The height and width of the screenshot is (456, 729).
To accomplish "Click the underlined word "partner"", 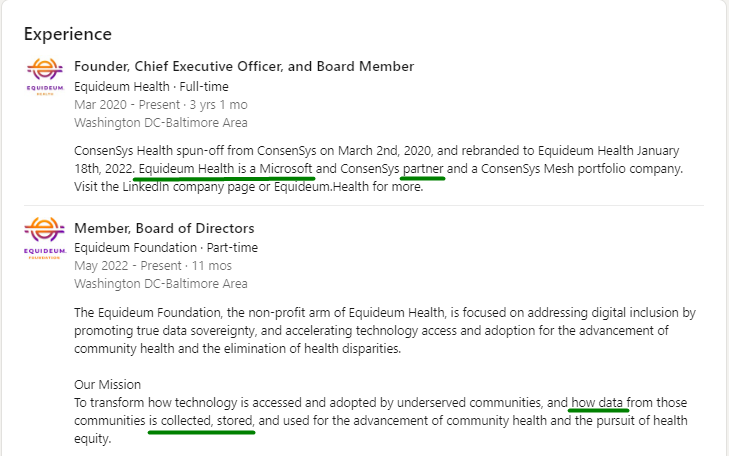I will coord(422,169).
